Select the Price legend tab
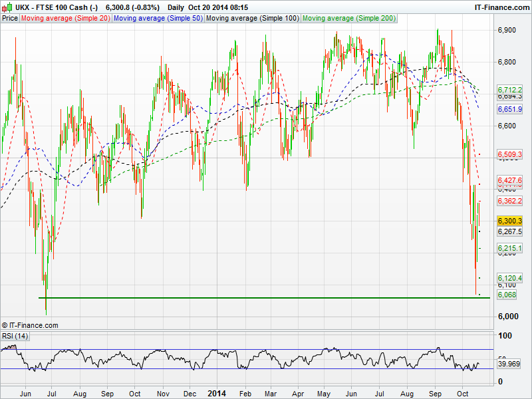 pos(10,18)
